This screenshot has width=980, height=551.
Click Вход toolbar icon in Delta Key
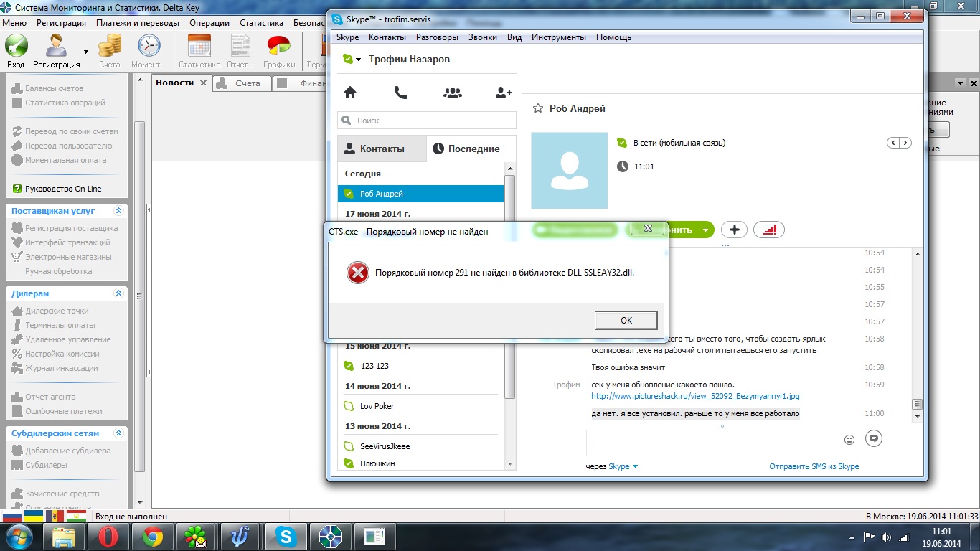16,52
